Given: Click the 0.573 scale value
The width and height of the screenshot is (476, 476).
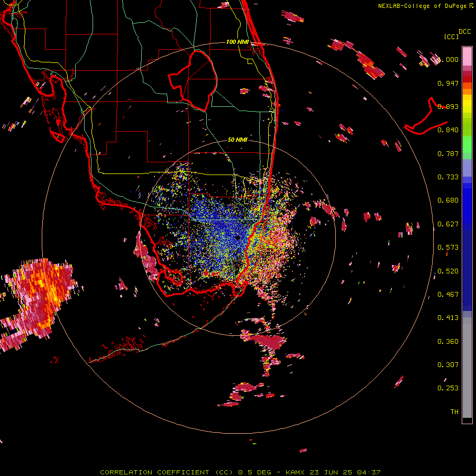Looking at the screenshot, I should pos(448,248).
